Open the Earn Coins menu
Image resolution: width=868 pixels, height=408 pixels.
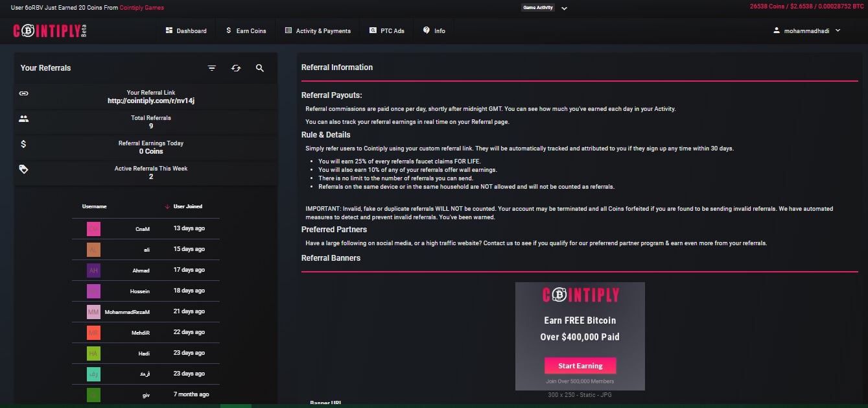pos(246,30)
